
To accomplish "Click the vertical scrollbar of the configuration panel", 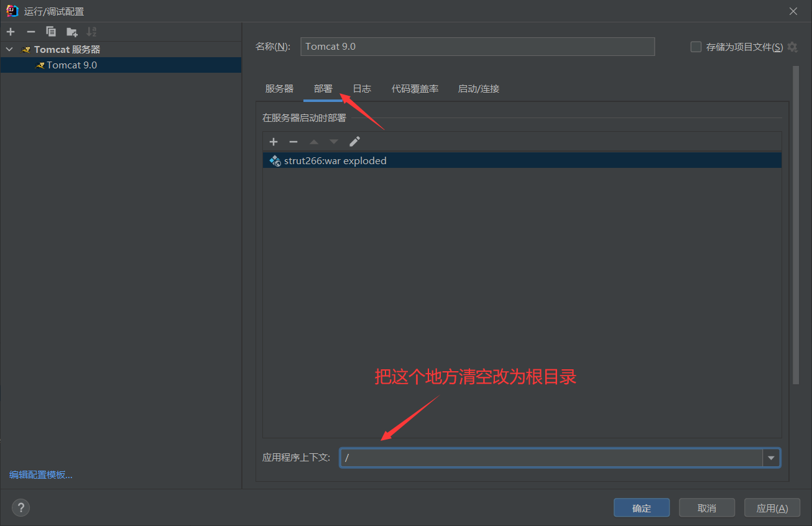I will 796,225.
